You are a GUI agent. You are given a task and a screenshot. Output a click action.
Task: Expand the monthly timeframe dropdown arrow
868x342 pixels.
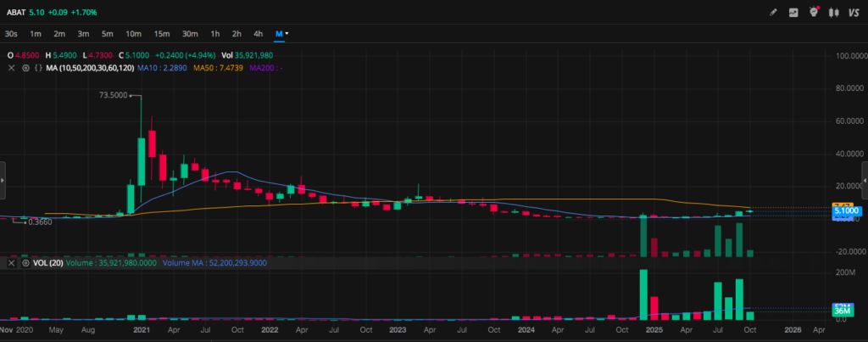pyautogui.click(x=287, y=34)
